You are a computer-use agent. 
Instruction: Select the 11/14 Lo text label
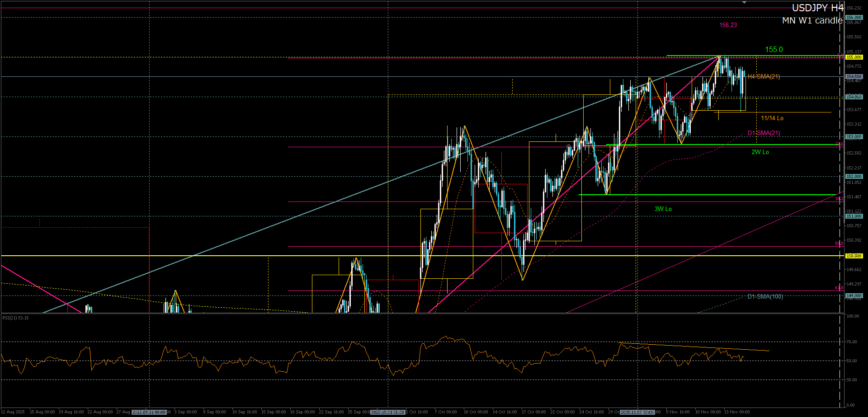772,118
